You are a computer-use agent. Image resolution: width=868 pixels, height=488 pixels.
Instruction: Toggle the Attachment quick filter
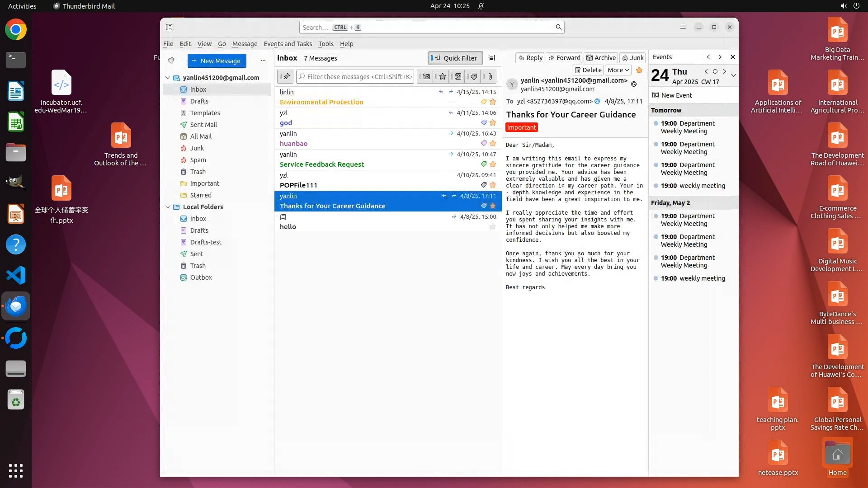tap(490, 76)
